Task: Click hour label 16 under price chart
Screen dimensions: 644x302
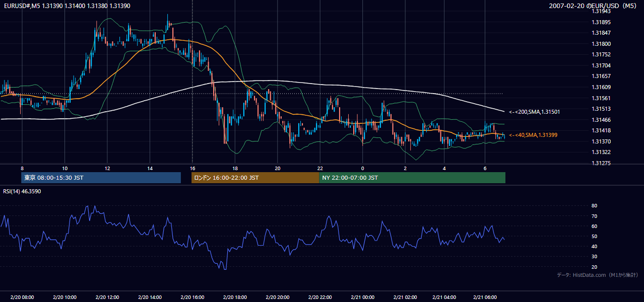Action: [x=192, y=168]
